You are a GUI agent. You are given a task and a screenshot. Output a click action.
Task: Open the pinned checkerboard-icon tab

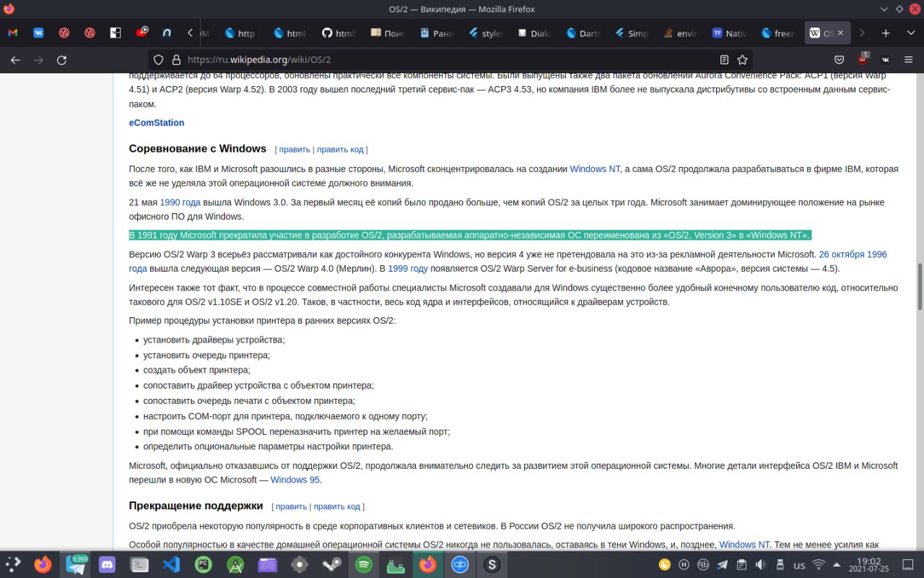[x=115, y=33]
